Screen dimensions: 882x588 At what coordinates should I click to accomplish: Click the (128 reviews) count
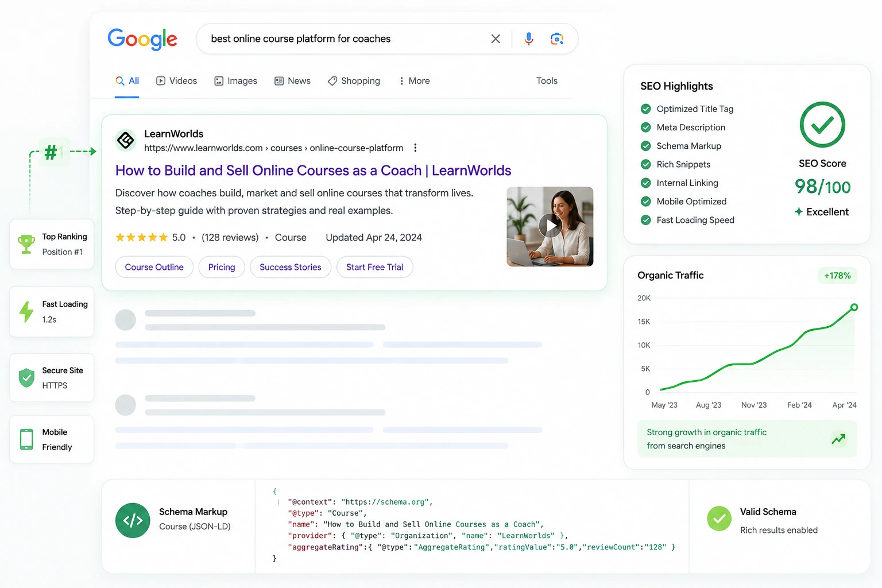[230, 237]
